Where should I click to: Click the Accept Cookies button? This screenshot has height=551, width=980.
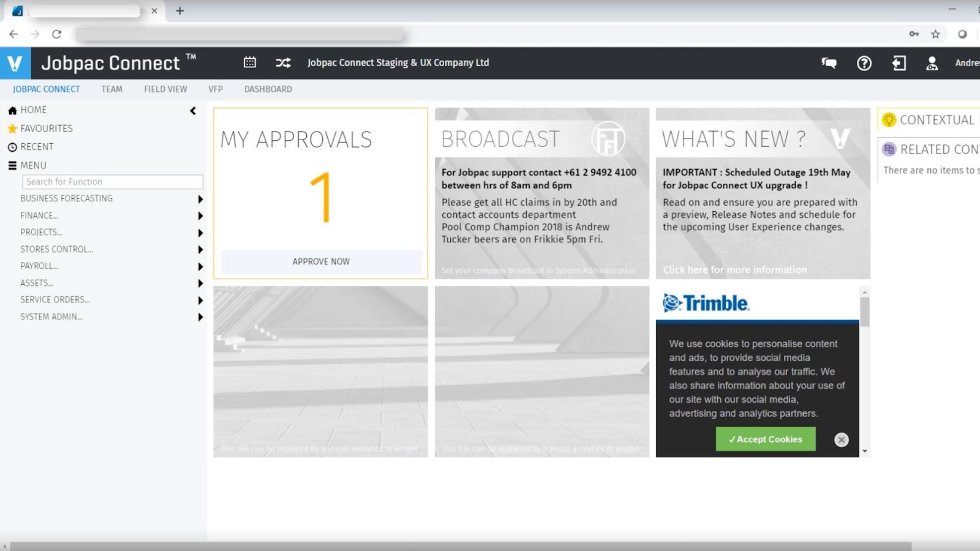tap(766, 439)
